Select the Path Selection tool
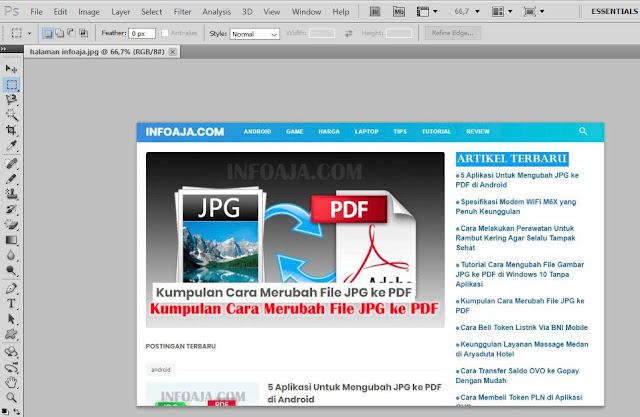Viewport: 640px width, 417px height. pyautogui.click(x=11, y=319)
